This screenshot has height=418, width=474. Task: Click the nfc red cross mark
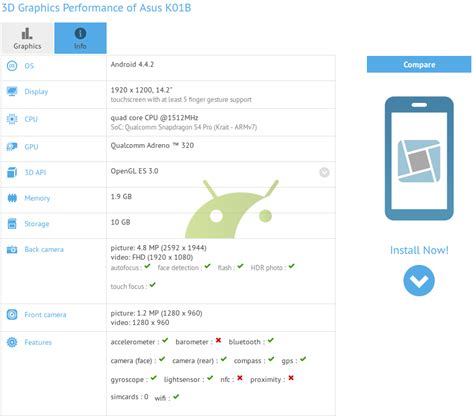click(x=240, y=378)
